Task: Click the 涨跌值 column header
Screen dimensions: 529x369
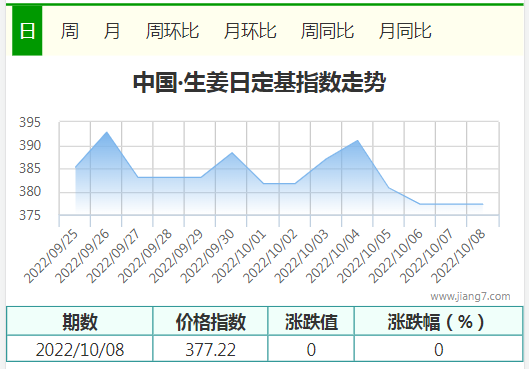Action: 311,321
